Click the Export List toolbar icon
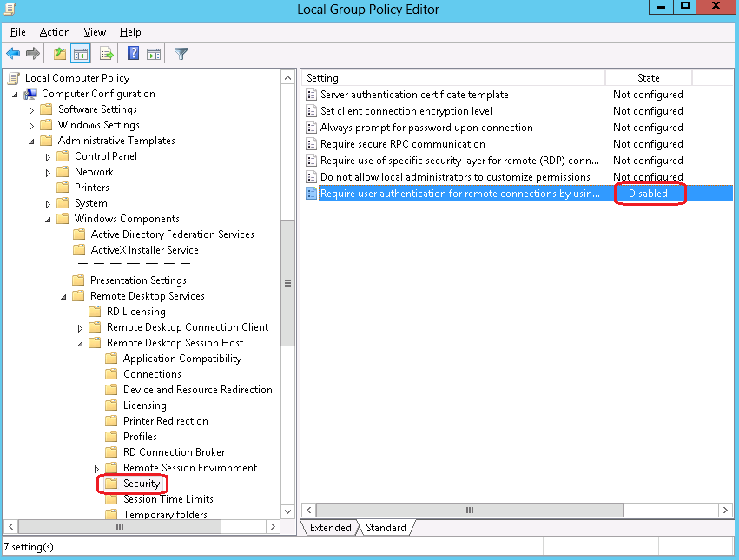 pos(106,54)
